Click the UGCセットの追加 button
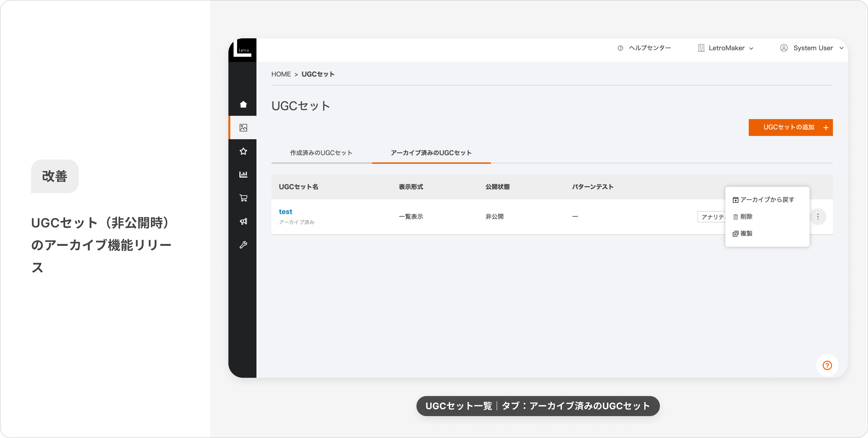868x438 pixels. pyautogui.click(x=790, y=128)
